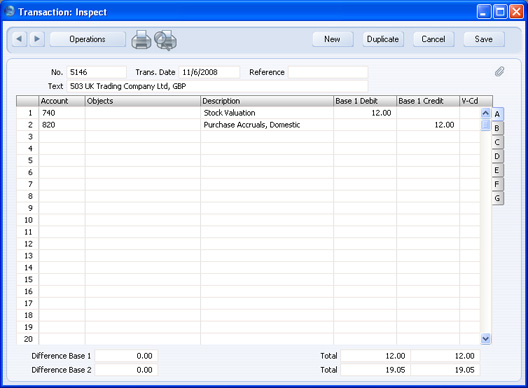This screenshot has width=528, height=388.
Task: Select account cell 820
Action: click(62, 125)
